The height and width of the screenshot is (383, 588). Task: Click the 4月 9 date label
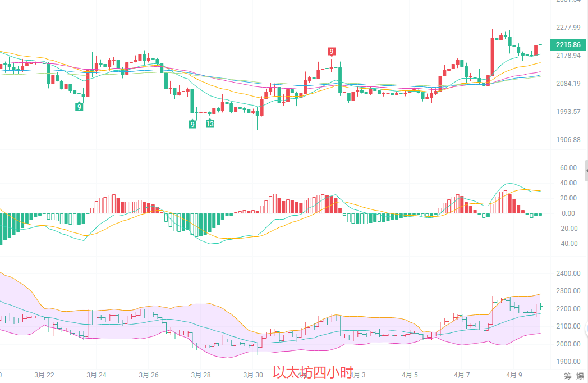(x=514, y=375)
